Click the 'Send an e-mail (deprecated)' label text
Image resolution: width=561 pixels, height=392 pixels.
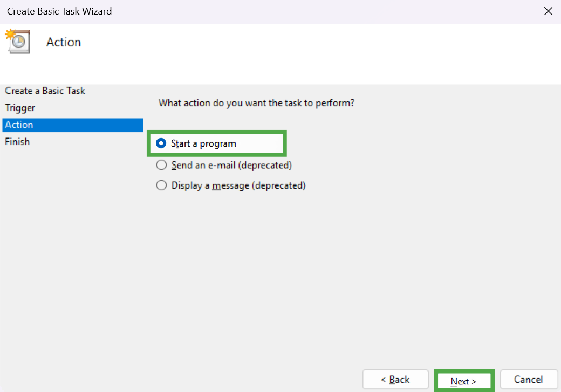click(x=231, y=165)
